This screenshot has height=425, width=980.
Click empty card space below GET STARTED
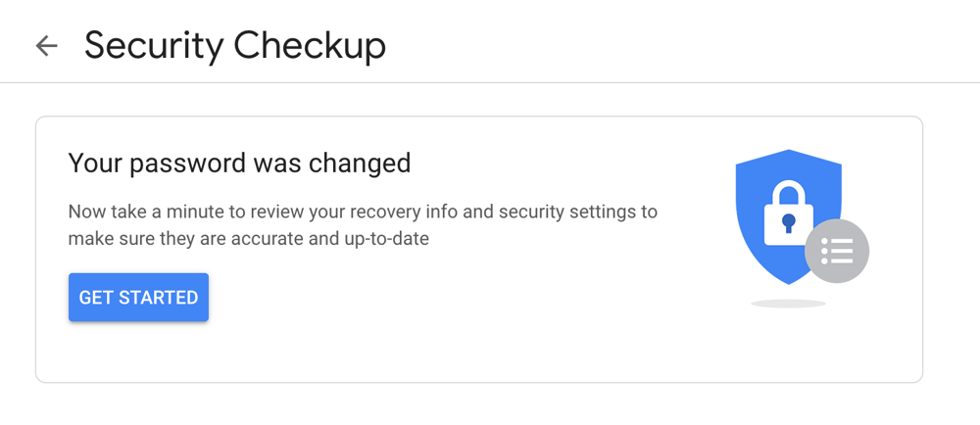click(294, 351)
